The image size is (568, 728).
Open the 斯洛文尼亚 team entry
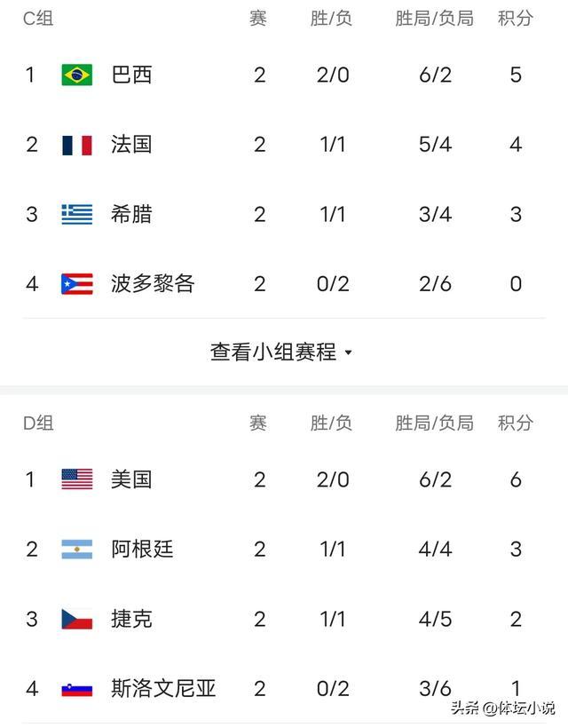163,689
